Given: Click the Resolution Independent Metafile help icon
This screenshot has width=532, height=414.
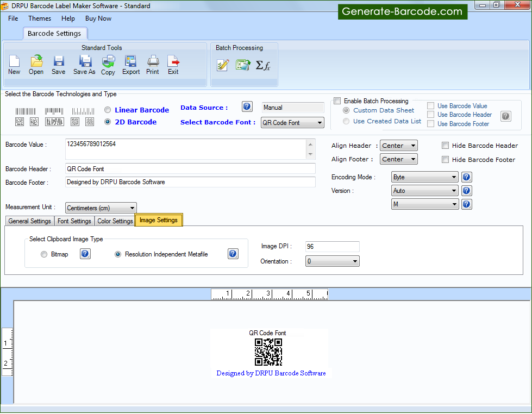Looking at the screenshot, I should pyautogui.click(x=233, y=254).
